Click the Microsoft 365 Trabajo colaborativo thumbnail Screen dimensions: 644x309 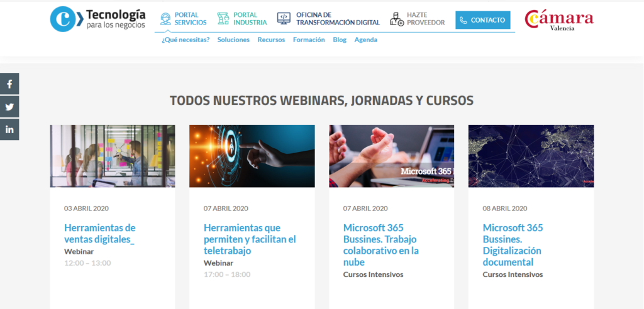click(x=391, y=156)
